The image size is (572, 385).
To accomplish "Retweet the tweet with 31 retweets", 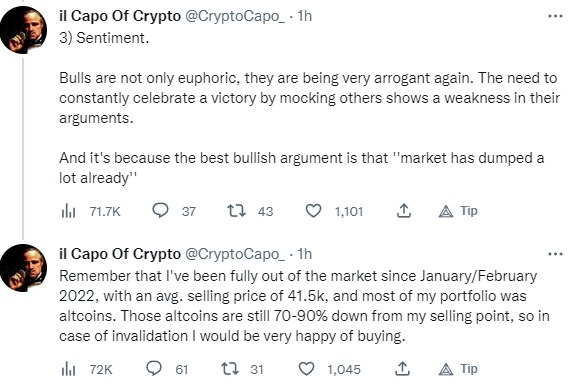I will [231, 369].
